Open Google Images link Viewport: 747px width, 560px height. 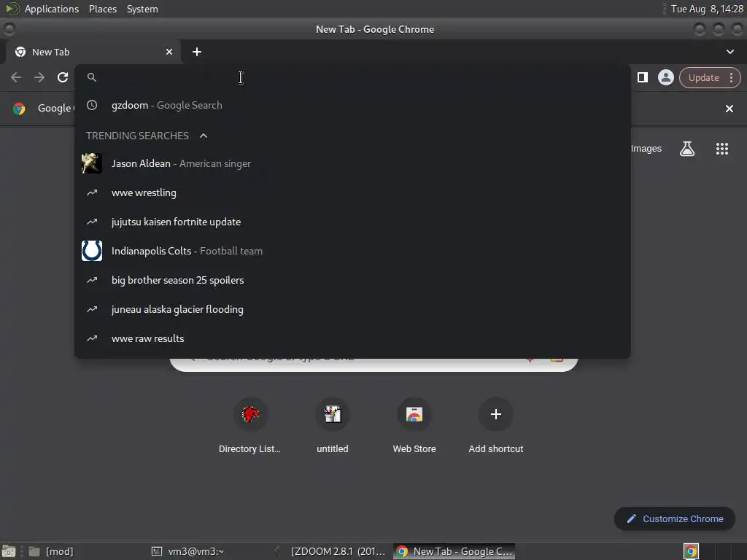(x=646, y=149)
